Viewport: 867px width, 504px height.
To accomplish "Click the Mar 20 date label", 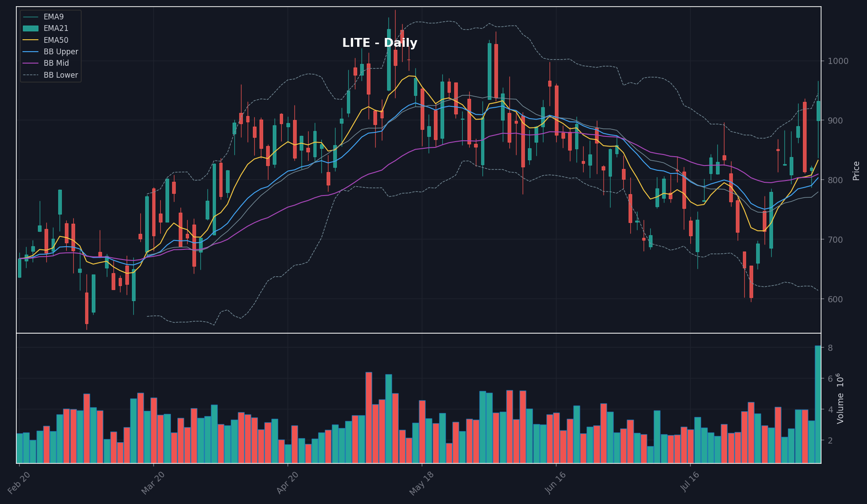I will coord(153,482).
